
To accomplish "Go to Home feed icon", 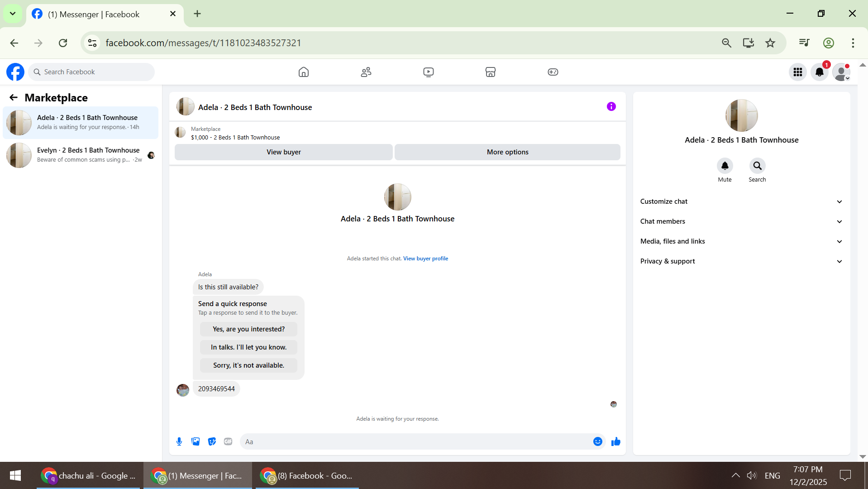I will pos(304,72).
